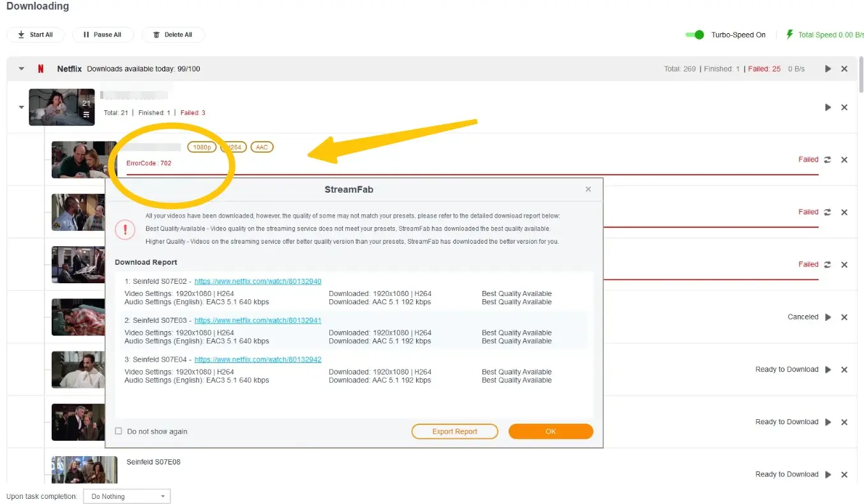
Task: Start all downloads in the Netflix group
Action: click(x=828, y=69)
